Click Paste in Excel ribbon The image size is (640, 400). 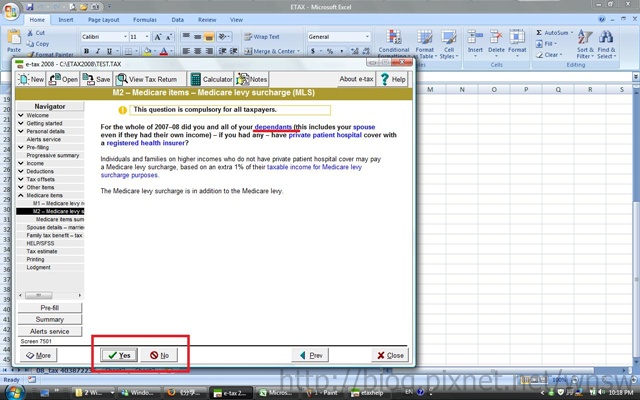14,41
